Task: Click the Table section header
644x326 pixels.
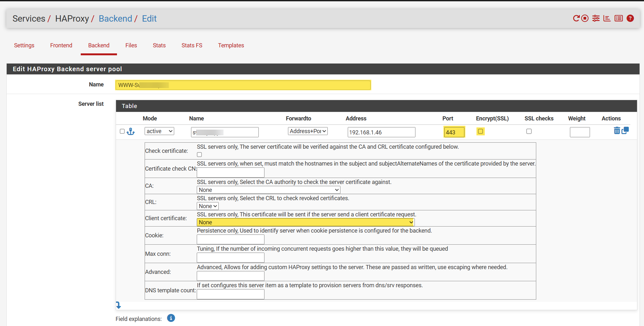Action: (x=376, y=106)
